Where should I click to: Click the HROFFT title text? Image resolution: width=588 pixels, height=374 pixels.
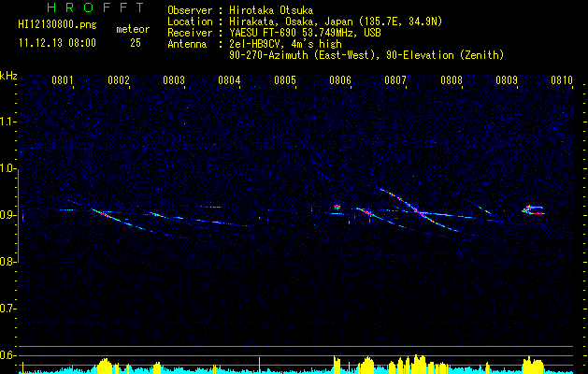(95, 7)
